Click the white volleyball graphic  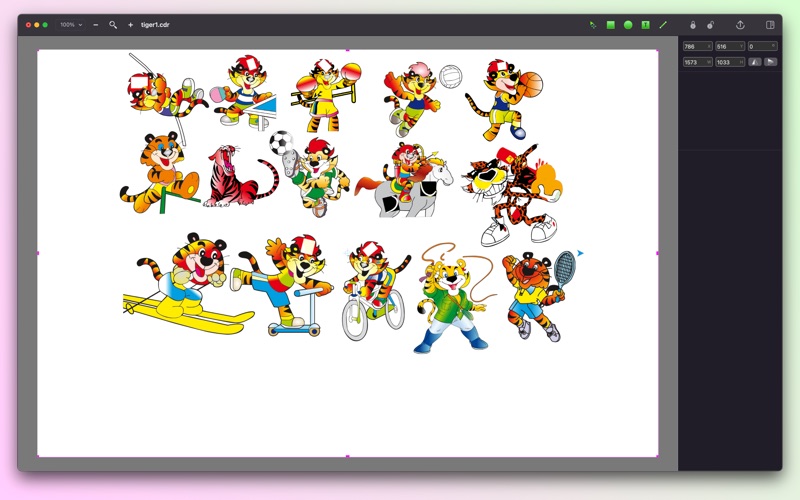click(x=451, y=77)
